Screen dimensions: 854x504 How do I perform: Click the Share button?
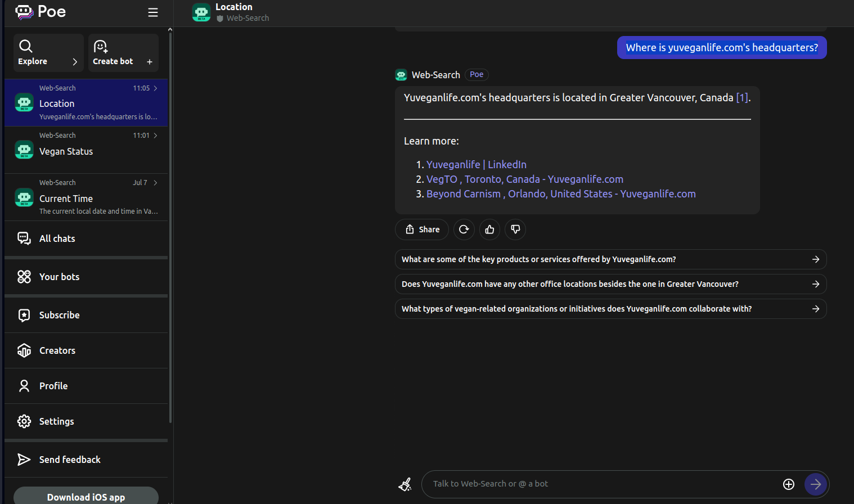tap(422, 229)
